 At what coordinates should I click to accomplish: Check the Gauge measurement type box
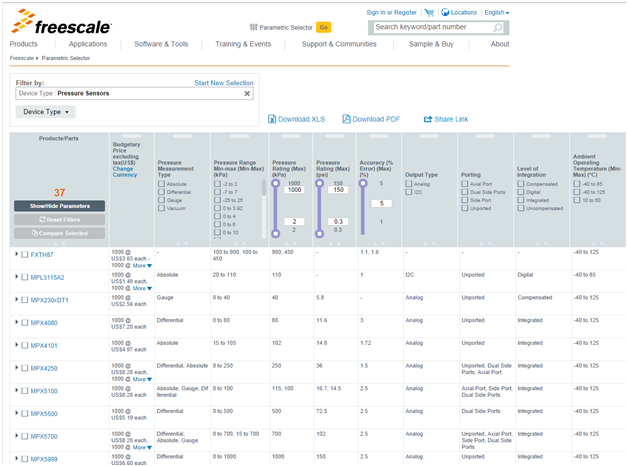coord(161,200)
